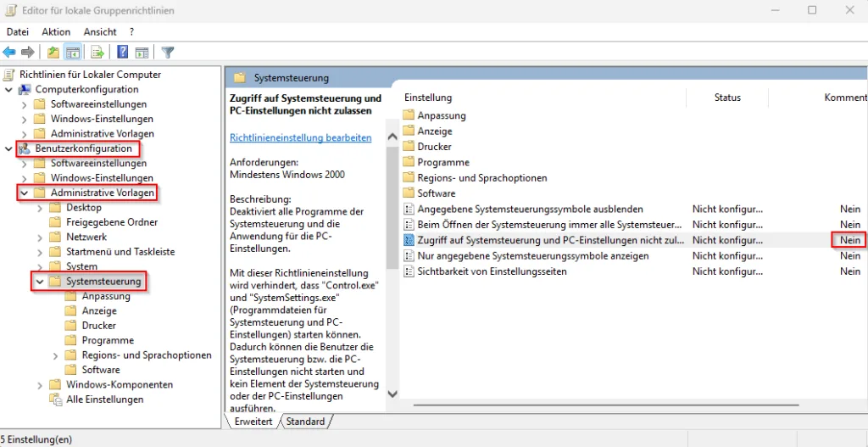This screenshot has width=868, height=447.
Task: Click the filter funnel icon
Action: tap(168, 53)
